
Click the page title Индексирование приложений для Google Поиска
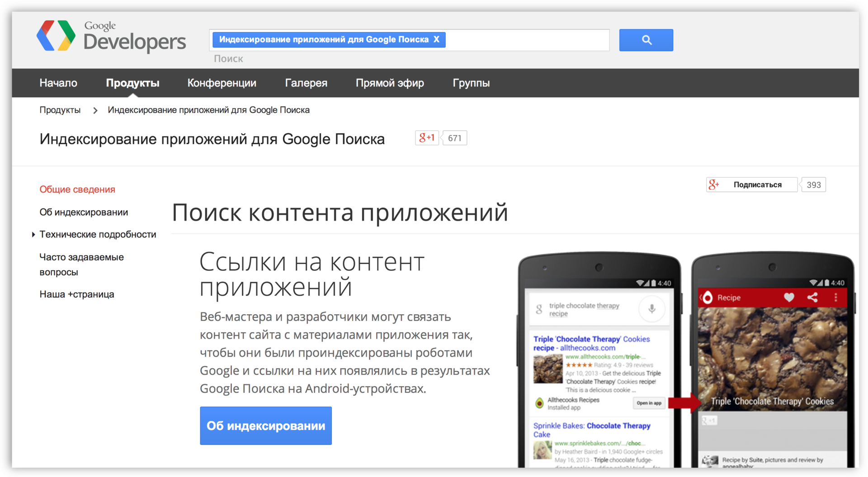pyautogui.click(x=212, y=139)
